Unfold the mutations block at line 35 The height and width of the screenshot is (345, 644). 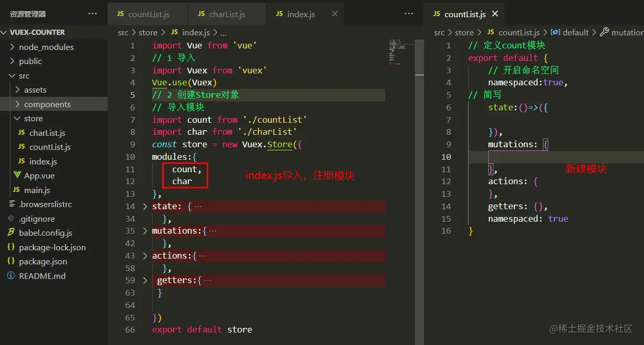tap(145, 231)
